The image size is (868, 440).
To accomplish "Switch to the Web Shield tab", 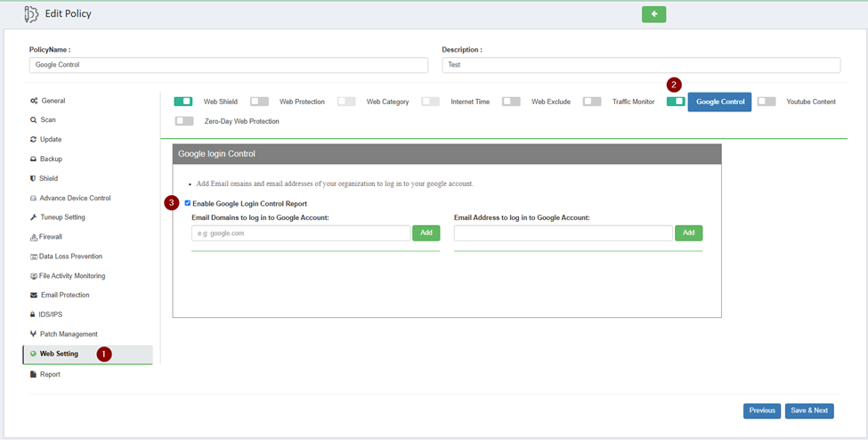I will 220,102.
